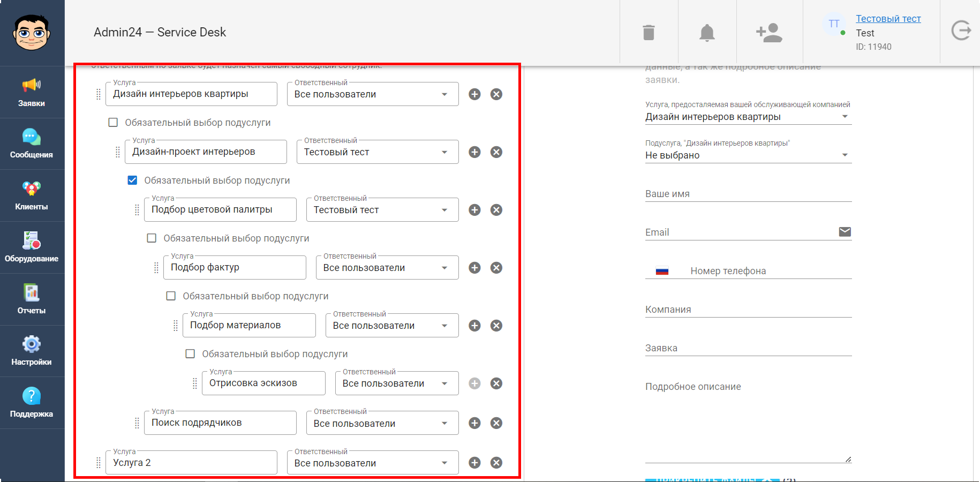Expand the Подуслуга 'Не выбрано' dropdown
The width and height of the screenshot is (980, 482).
pyautogui.click(x=748, y=155)
